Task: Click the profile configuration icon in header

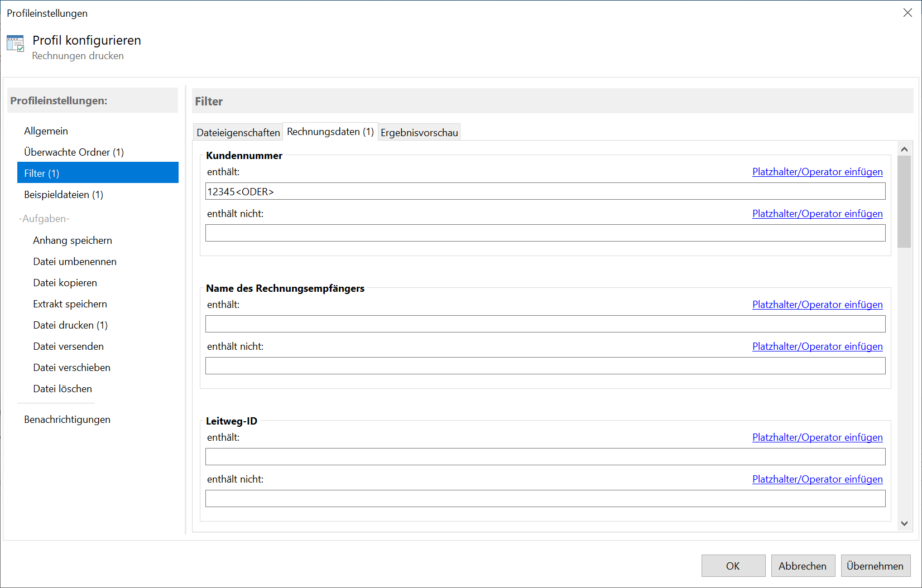Action: pyautogui.click(x=15, y=44)
